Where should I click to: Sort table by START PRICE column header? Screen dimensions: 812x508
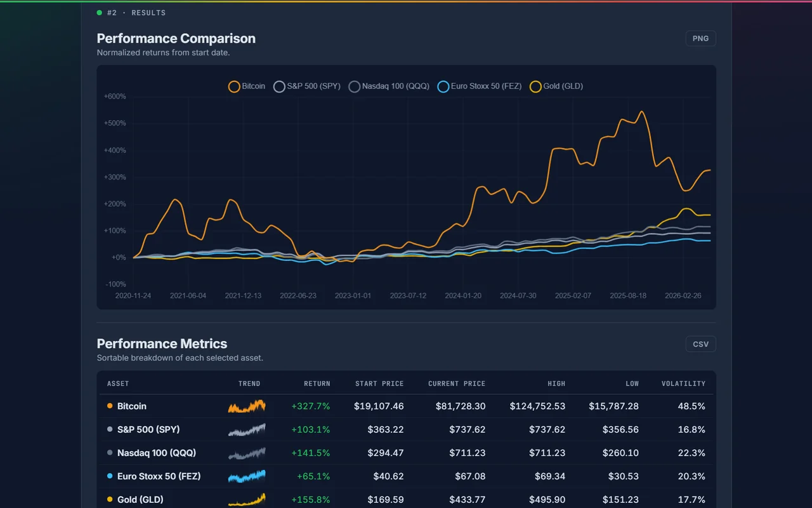(x=379, y=384)
